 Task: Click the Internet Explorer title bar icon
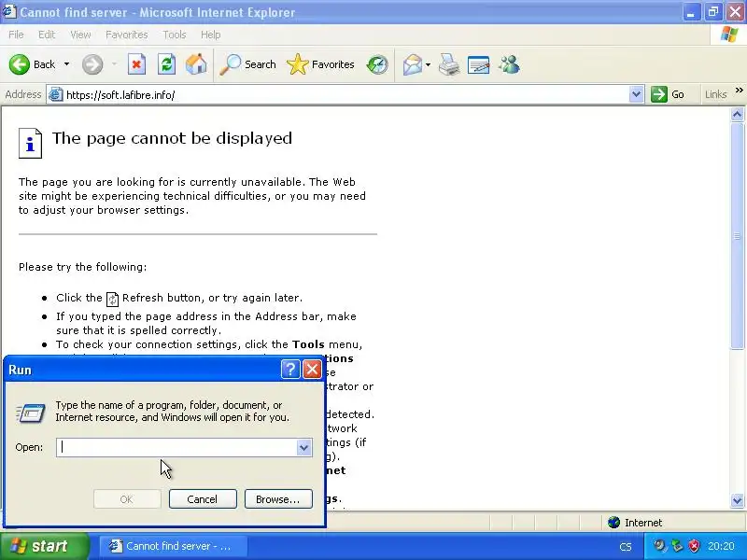[9, 11]
